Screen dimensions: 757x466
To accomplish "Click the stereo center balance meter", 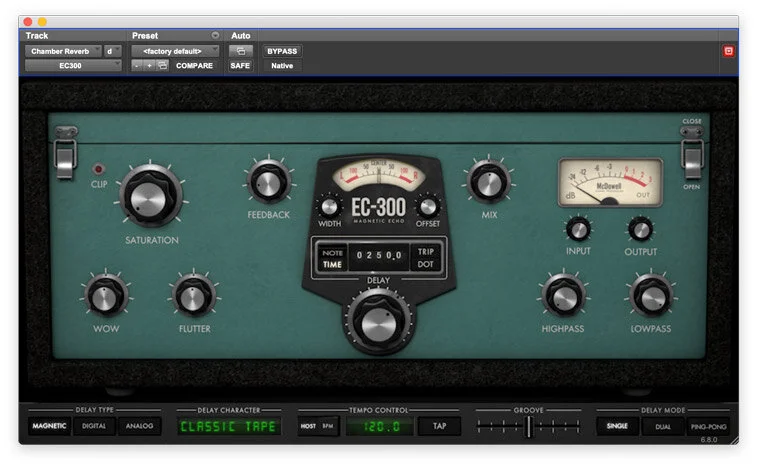I will coord(378,174).
